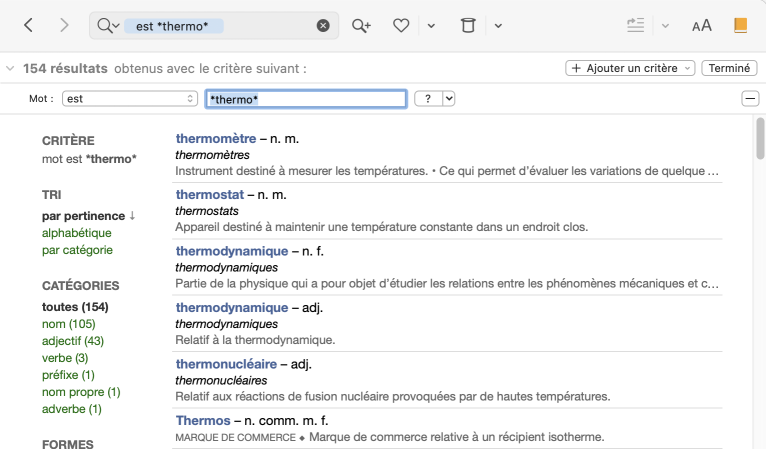Viewport: 766px width, 449px height.
Task: Clear the search field text
Action: [x=323, y=25]
